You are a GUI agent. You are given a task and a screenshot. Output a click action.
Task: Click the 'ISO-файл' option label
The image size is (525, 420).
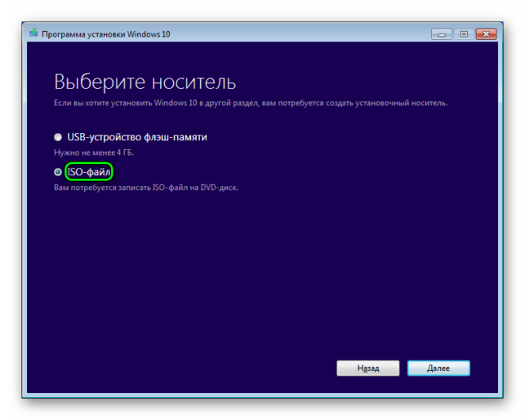pos(89,172)
